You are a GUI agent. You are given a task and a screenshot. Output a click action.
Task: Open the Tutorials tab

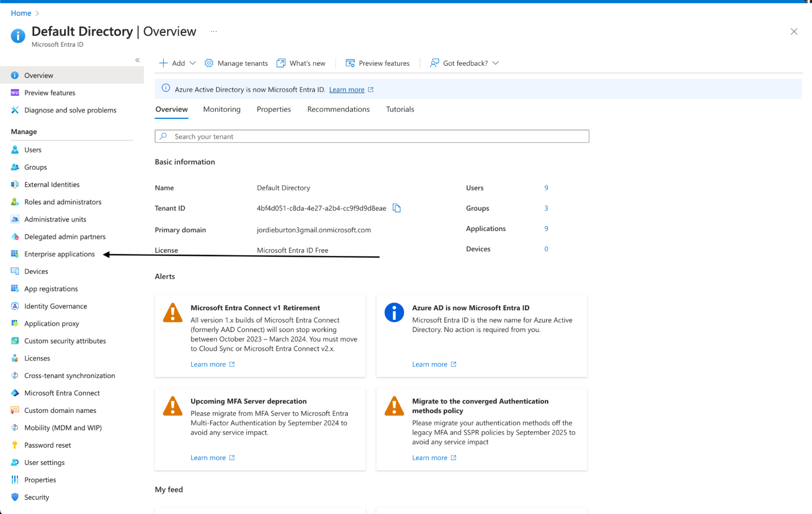[x=400, y=109]
